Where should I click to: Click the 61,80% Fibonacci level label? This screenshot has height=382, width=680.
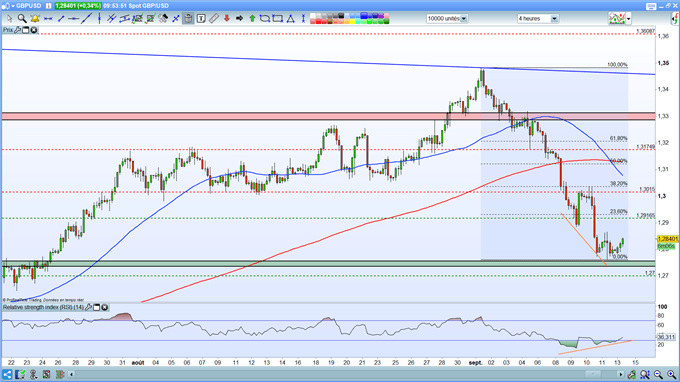click(618, 138)
